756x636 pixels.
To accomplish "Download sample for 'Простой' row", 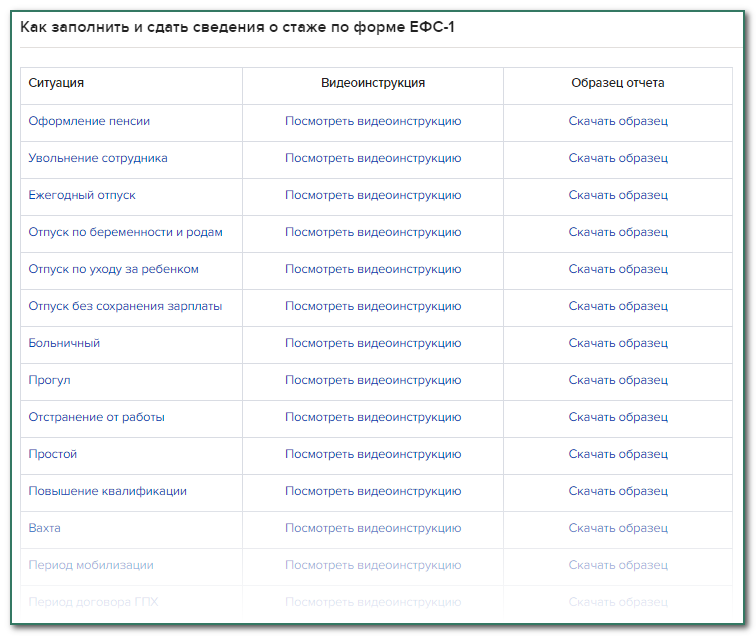I will tap(617, 454).
